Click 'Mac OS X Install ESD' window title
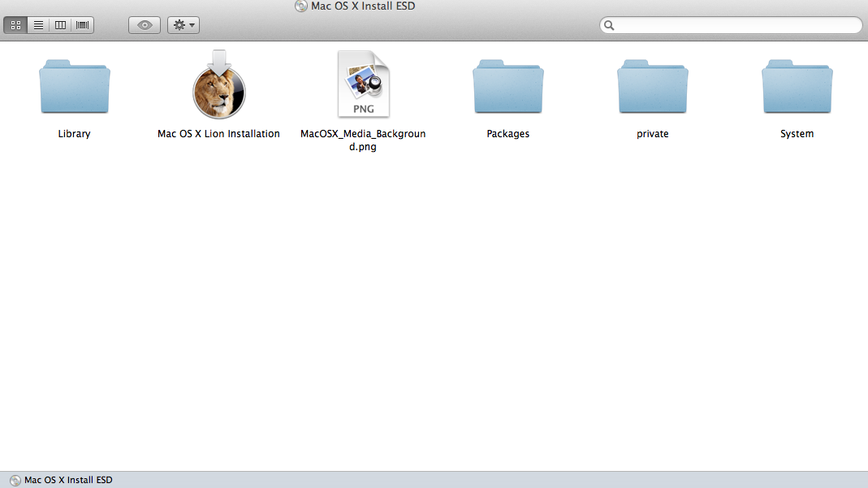This screenshot has height=488, width=868. pos(363,6)
